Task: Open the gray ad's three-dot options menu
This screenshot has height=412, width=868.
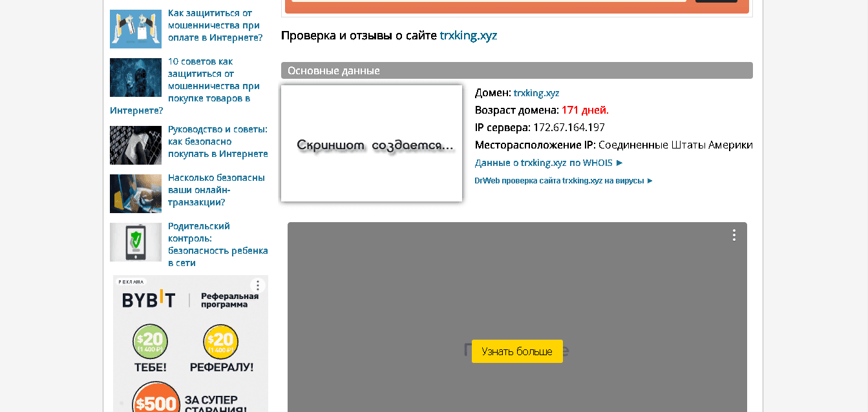Action: (x=734, y=235)
